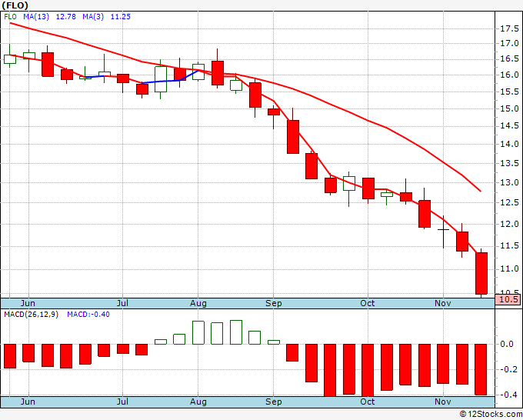Click the (FLO) chart title
Image resolution: width=523 pixels, height=420 pixels.
15,5
